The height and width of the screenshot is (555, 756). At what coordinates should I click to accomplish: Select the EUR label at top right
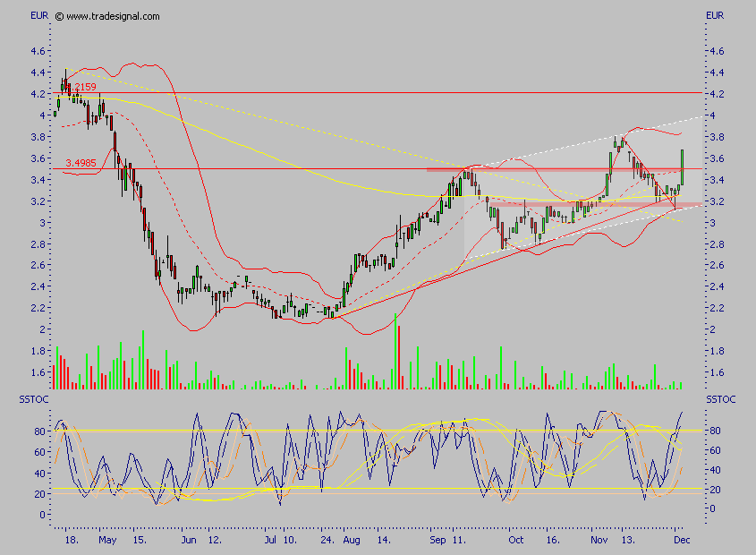point(716,15)
